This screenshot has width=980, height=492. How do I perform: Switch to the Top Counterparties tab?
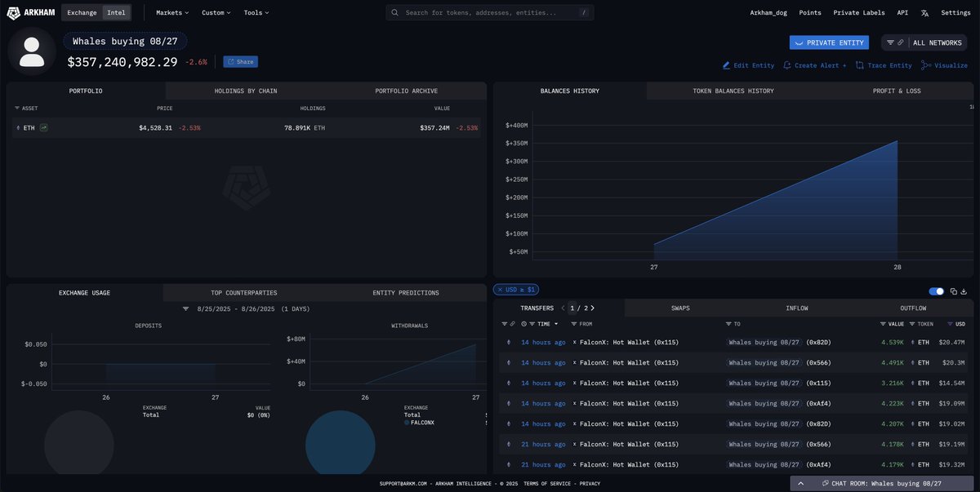click(244, 293)
